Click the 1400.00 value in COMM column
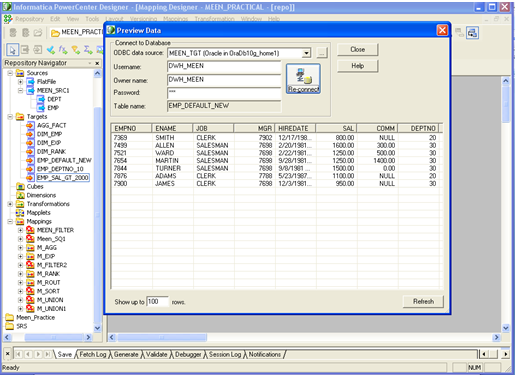This screenshot has height=375, width=515. [384, 161]
